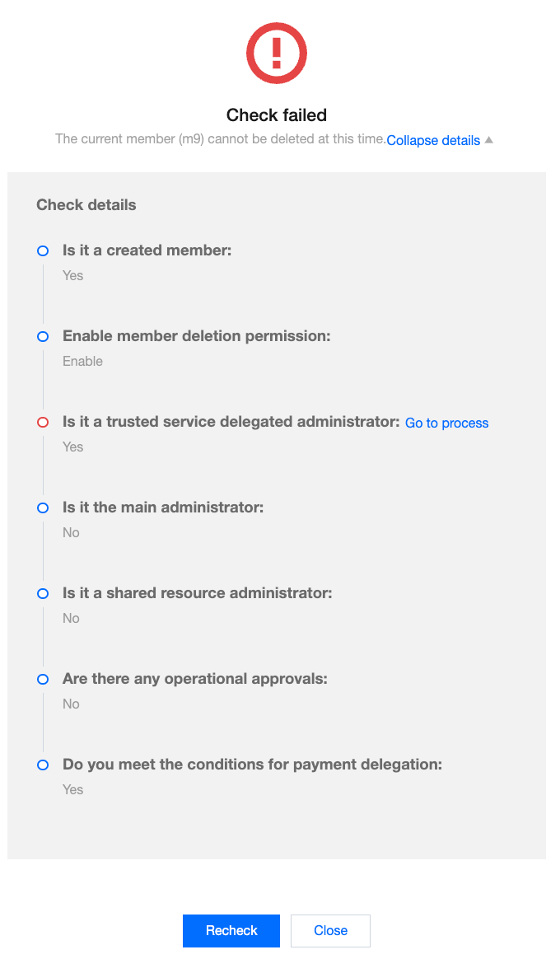Click the red circle beside trusted service administrator

point(43,422)
